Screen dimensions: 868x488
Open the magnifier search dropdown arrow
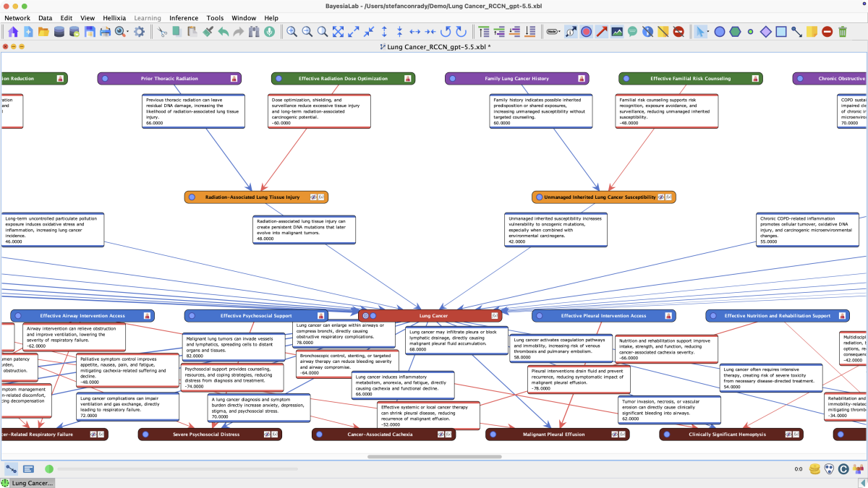tap(127, 32)
